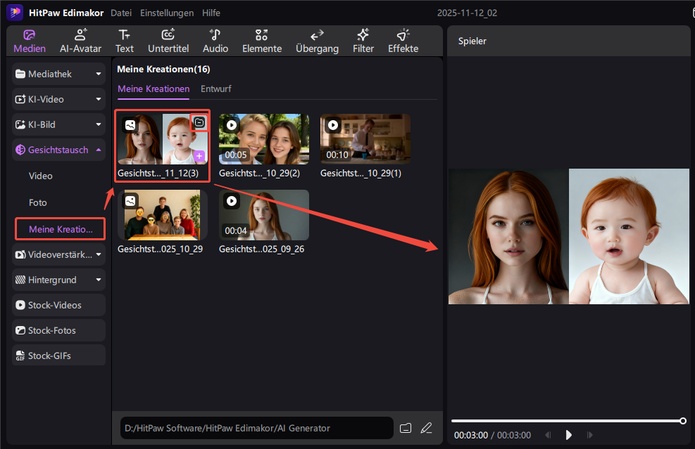Click the pencil edit path icon
This screenshot has height=449, width=695.
(x=426, y=428)
